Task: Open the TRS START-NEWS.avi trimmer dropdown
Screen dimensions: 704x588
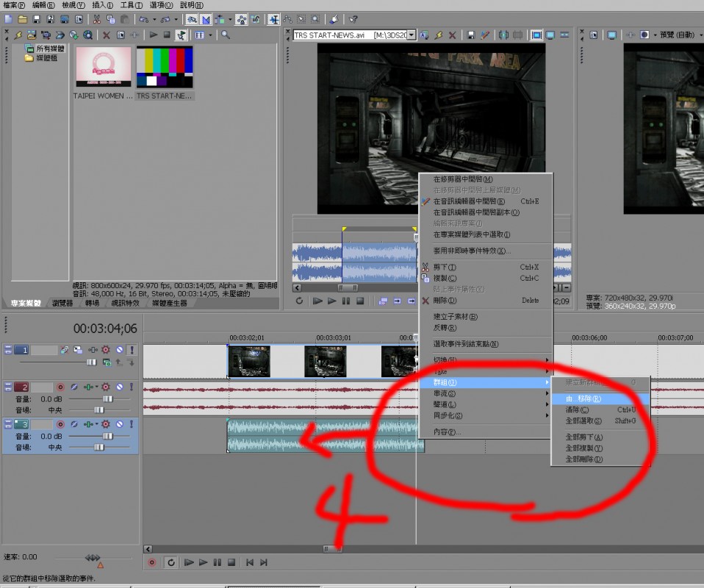Action: click(x=412, y=35)
